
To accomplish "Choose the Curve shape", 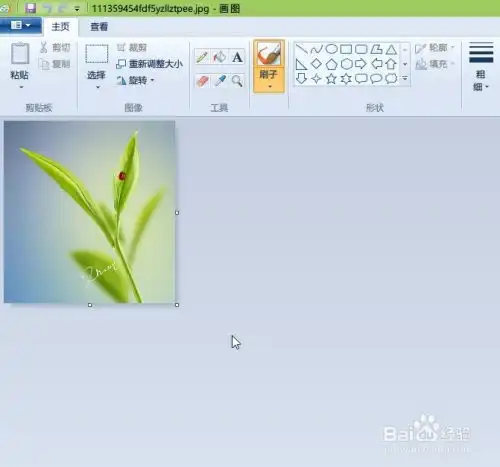I will 316,49.
